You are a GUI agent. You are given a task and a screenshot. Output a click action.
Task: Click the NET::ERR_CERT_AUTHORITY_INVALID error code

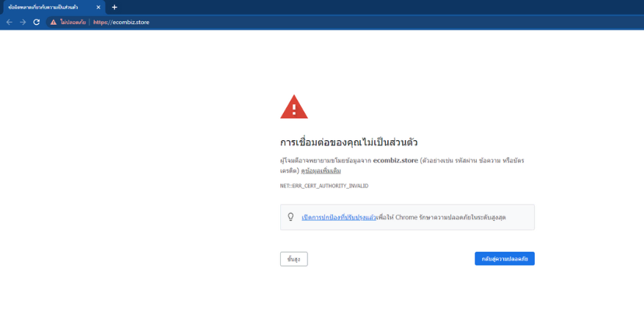point(324,186)
